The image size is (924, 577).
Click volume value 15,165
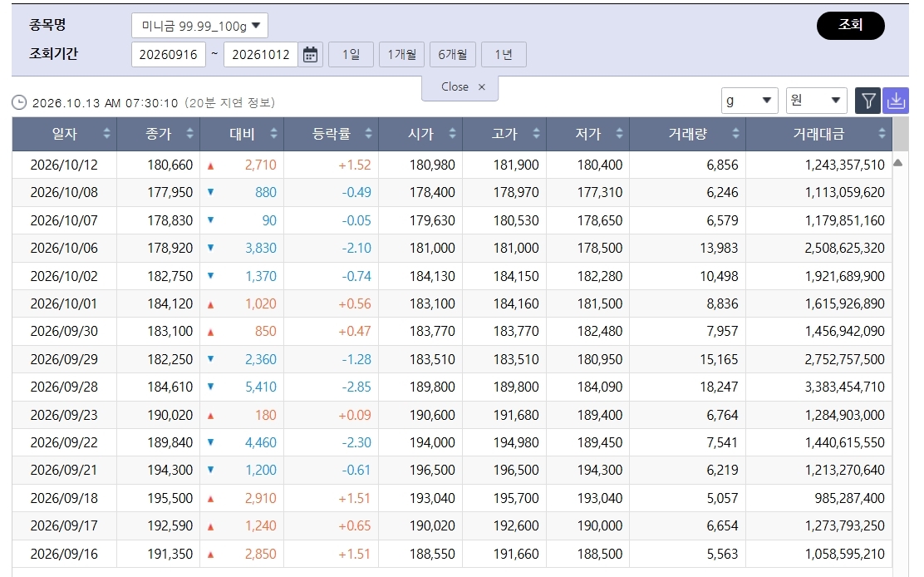[x=719, y=359]
